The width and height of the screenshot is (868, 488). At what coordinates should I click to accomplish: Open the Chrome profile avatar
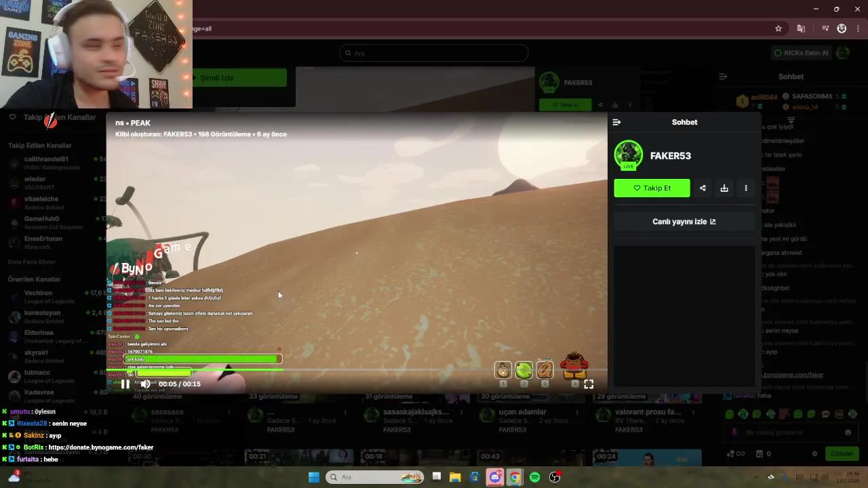(842, 28)
